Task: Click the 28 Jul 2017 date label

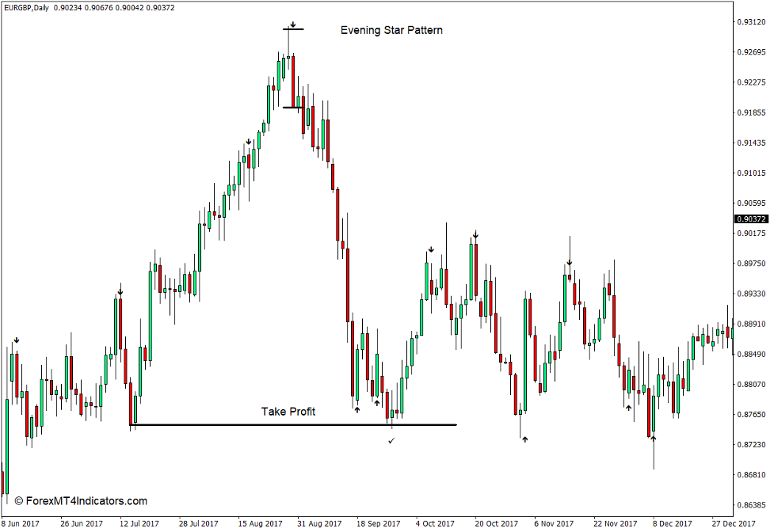Action: pos(198,523)
